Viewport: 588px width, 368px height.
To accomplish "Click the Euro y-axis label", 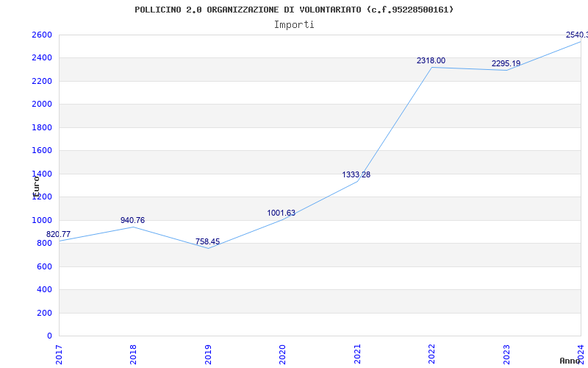I will click(36, 185).
